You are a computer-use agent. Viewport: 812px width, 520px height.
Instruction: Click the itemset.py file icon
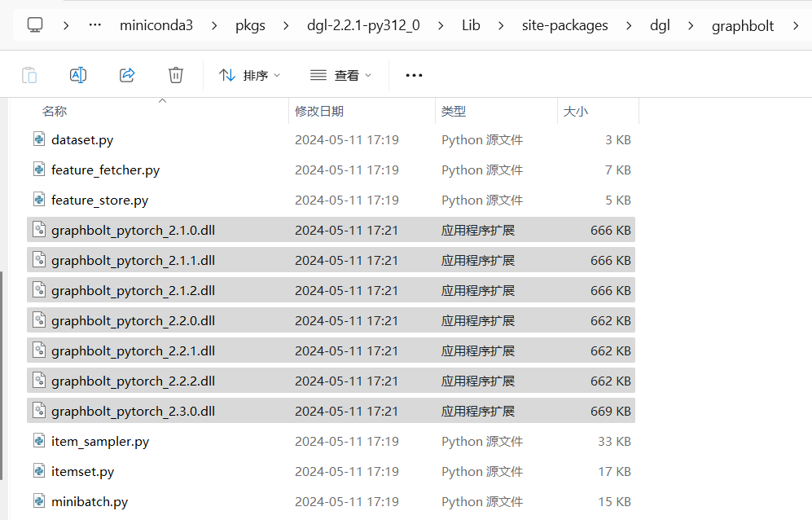pos(39,470)
